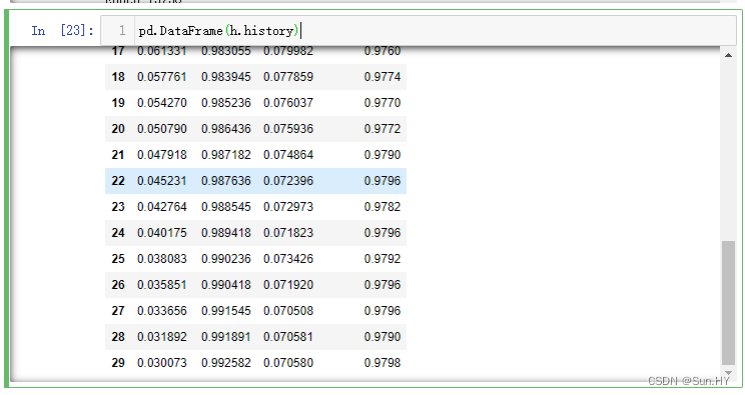Click the value 0.031892
Viewport: 745px width, 395px height.
162,337
